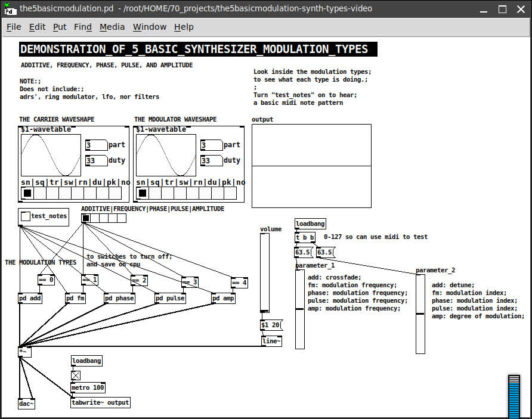Open the pd fm subpatch object
Viewport: 532px width, 419px height.
pyautogui.click(x=75, y=299)
